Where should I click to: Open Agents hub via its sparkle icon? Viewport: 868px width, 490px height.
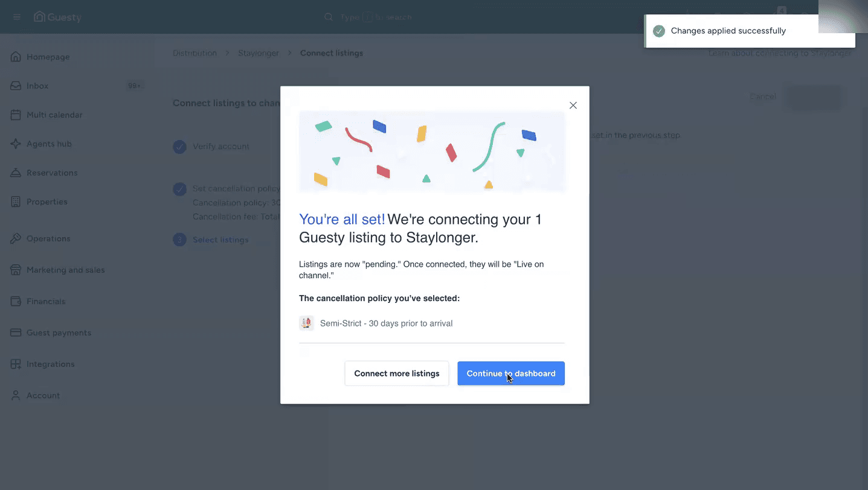coord(16,144)
